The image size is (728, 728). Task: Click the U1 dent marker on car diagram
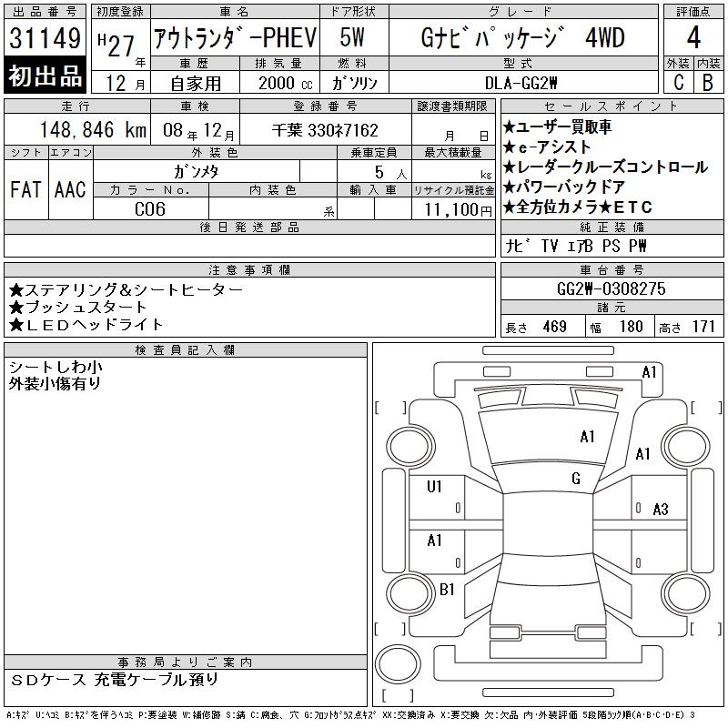(434, 487)
